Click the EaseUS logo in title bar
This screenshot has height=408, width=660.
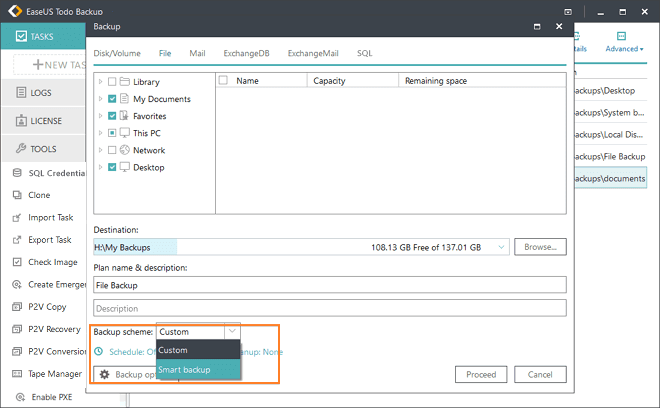[15, 11]
